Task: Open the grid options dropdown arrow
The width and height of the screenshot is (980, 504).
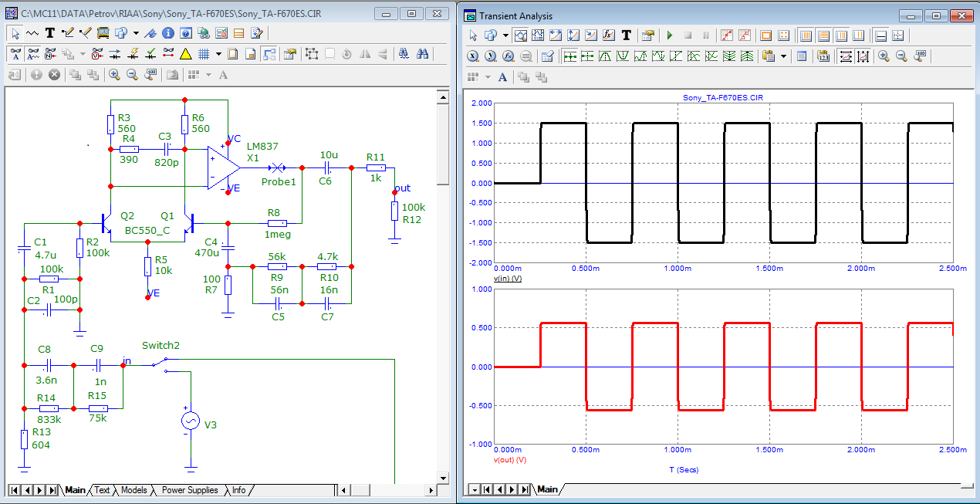Action: tap(219, 54)
